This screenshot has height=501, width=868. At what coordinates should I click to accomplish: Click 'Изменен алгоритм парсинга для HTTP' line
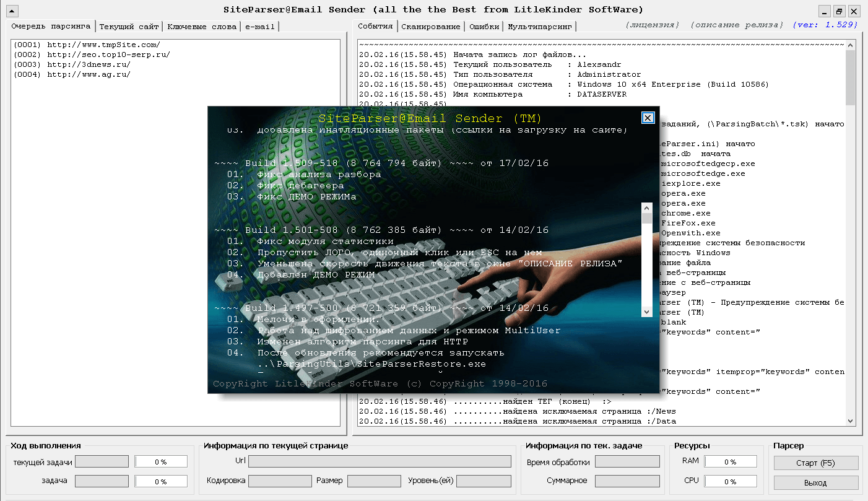point(362,341)
